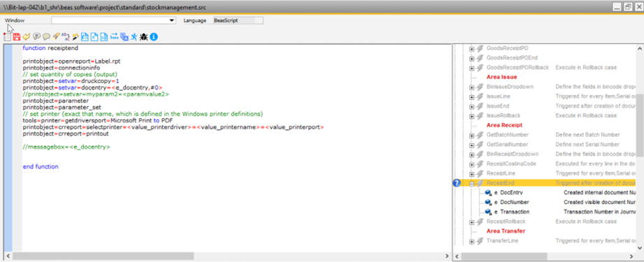Click the empty speech bubble uncomment icon

pyautogui.click(x=46, y=37)
